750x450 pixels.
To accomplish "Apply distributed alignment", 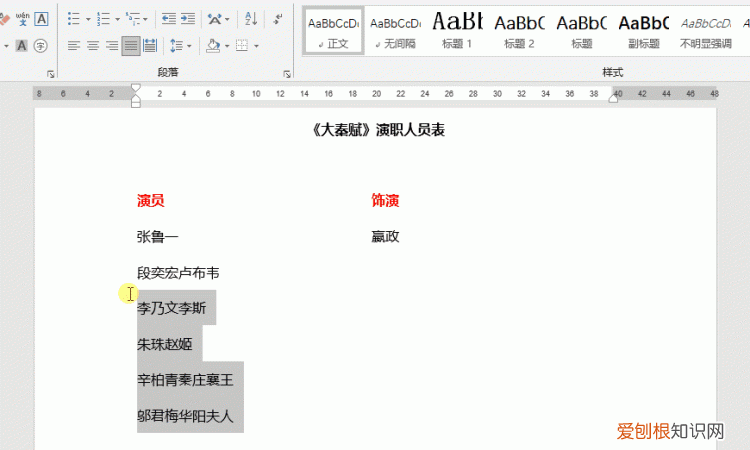I will click(x=150, y=46).
